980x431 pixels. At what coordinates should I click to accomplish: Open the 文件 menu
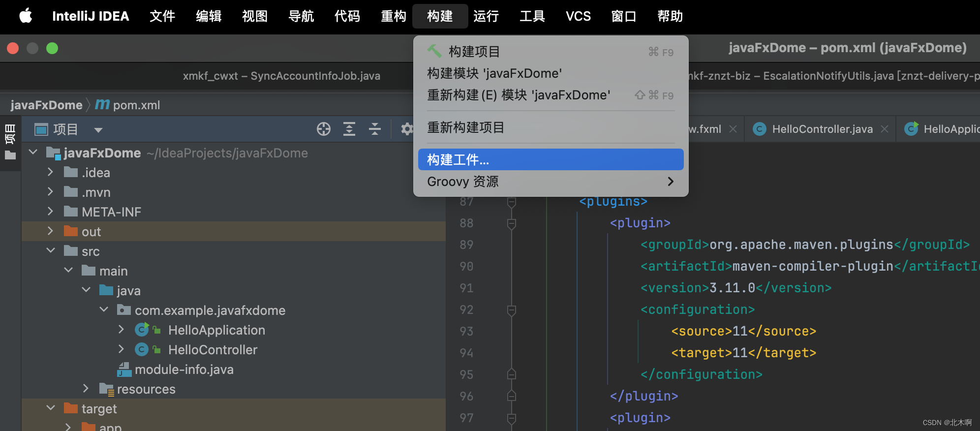point(162,16)
